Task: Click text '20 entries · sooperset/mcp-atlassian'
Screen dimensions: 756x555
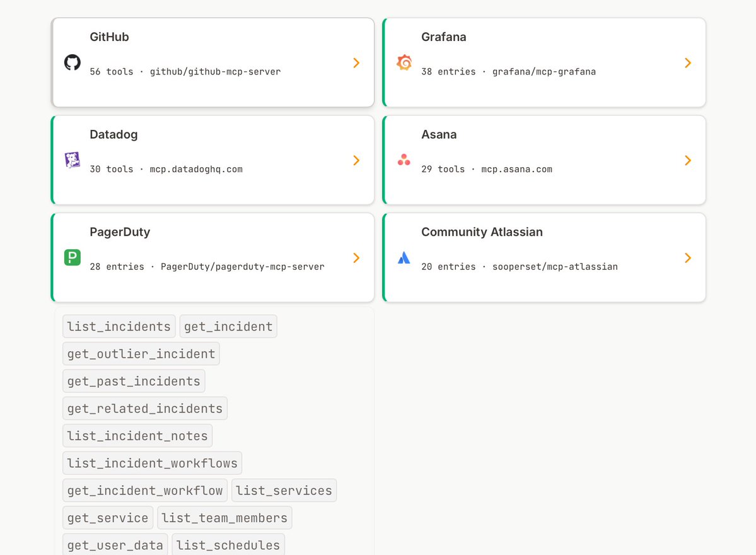Action: coord(520,267)
